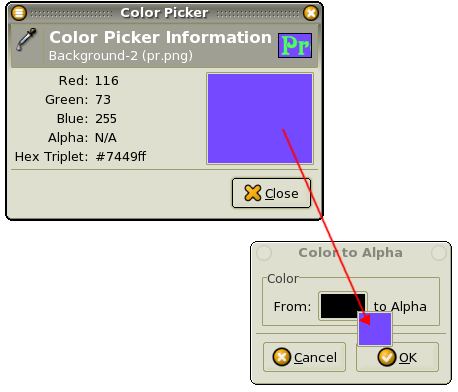458x392 pixels.
Task: Select the Alpha N/A value
Action: tap(106, 138)
